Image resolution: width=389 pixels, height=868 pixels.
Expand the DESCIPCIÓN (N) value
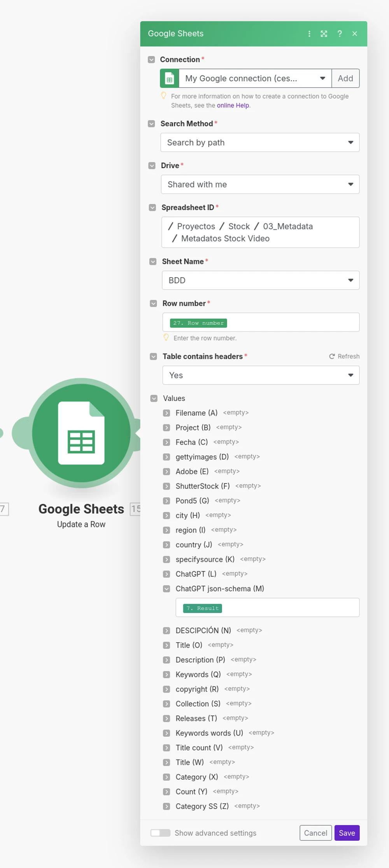click(166, 631)
